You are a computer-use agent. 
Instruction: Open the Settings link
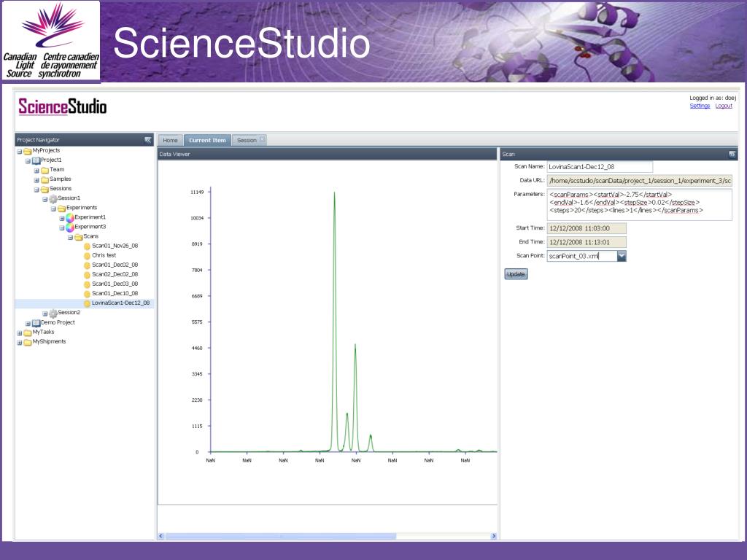click(x=700, y=106)
